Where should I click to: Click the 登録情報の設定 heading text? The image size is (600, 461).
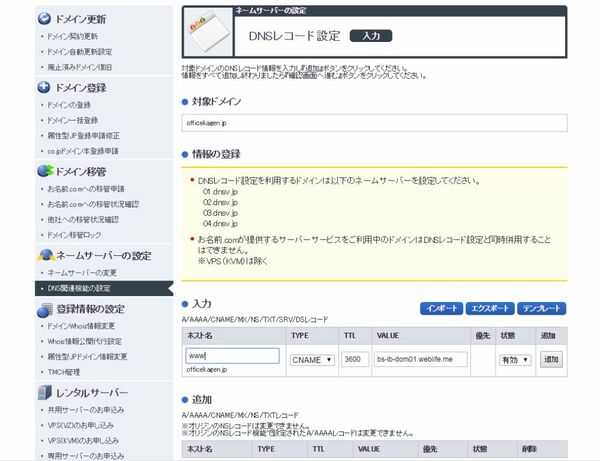(91, 309)
